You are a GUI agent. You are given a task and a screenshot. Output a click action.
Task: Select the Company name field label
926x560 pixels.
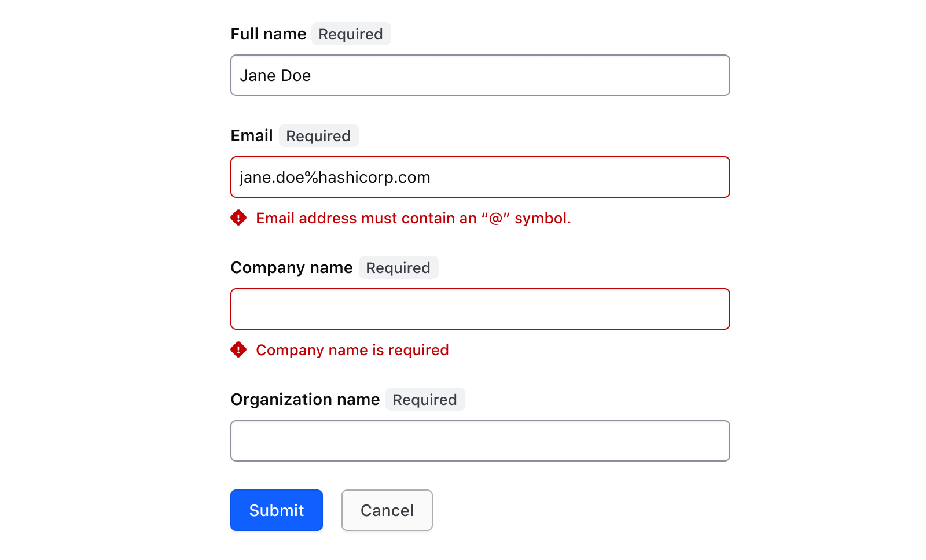click(292, 267)
